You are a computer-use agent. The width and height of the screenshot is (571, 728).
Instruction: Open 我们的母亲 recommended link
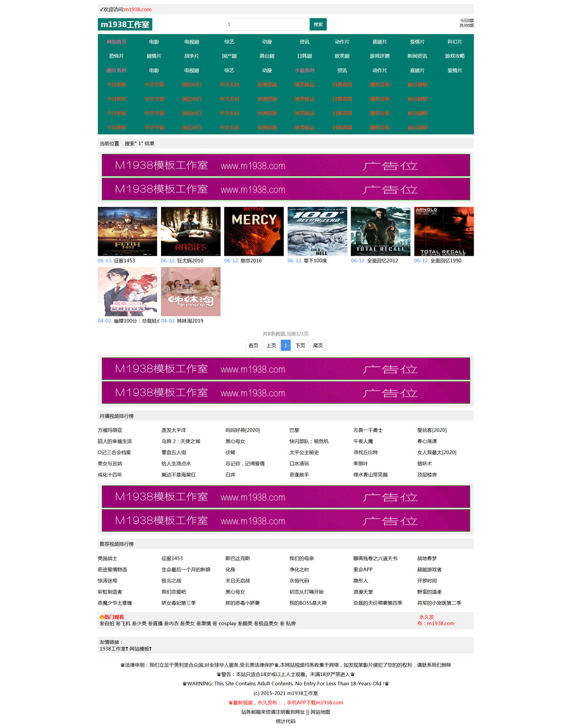tap(302, 559)
